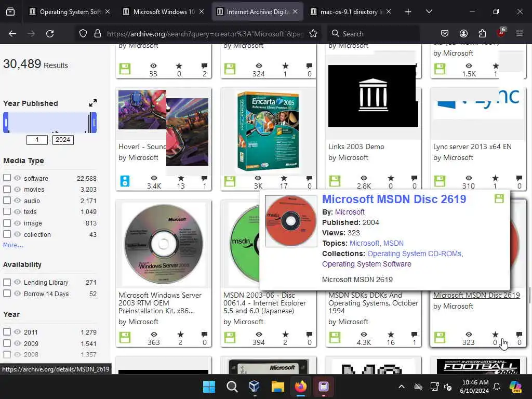532x399 pixels.
Task: Hide movies results with the eye toggle
Action: coord(17,189)
